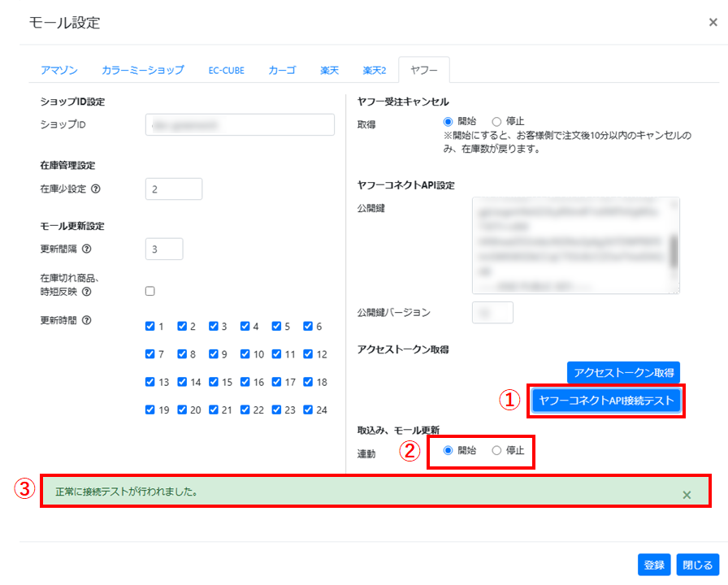Select the ヤフー tab
This screenshot has width=728, height=585.
[x=424, y=70]
